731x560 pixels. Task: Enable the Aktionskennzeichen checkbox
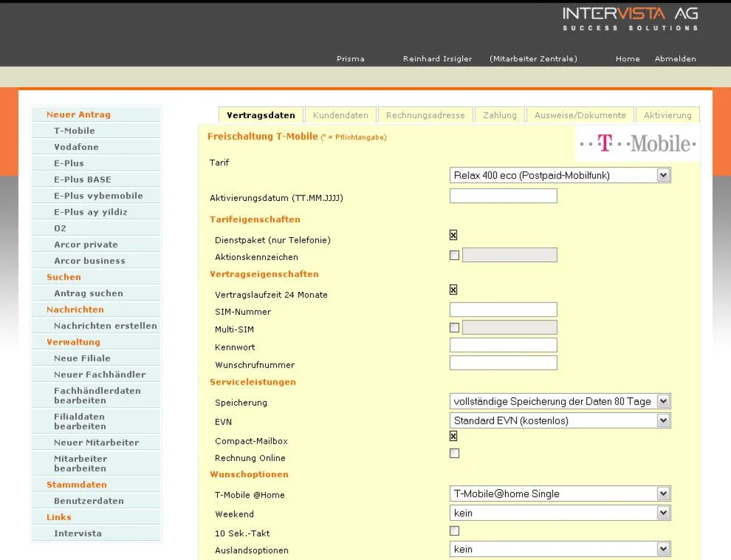(x=454, y=255)
